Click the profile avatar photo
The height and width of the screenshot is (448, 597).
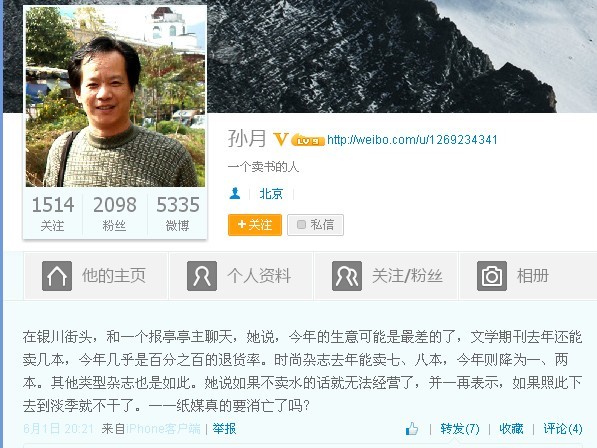tap(115, 96)
